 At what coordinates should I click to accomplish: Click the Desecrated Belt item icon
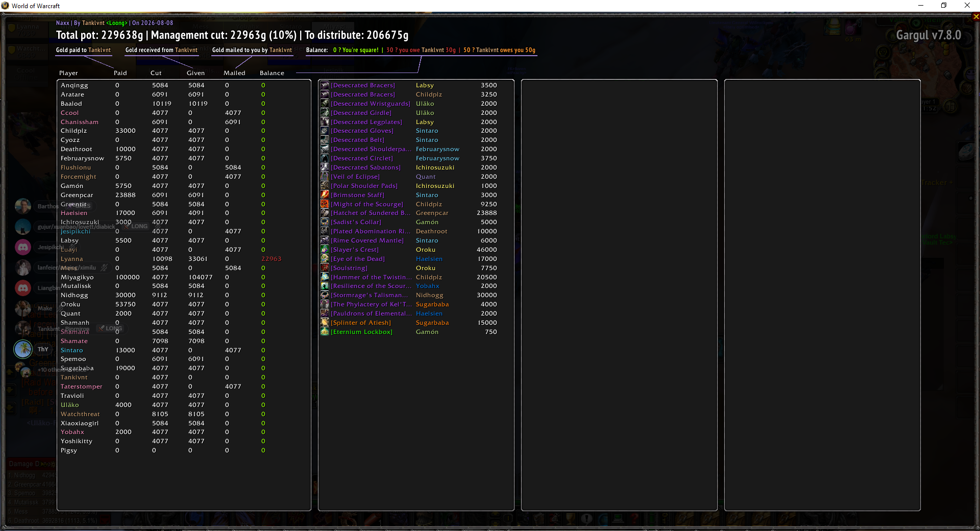325,140
